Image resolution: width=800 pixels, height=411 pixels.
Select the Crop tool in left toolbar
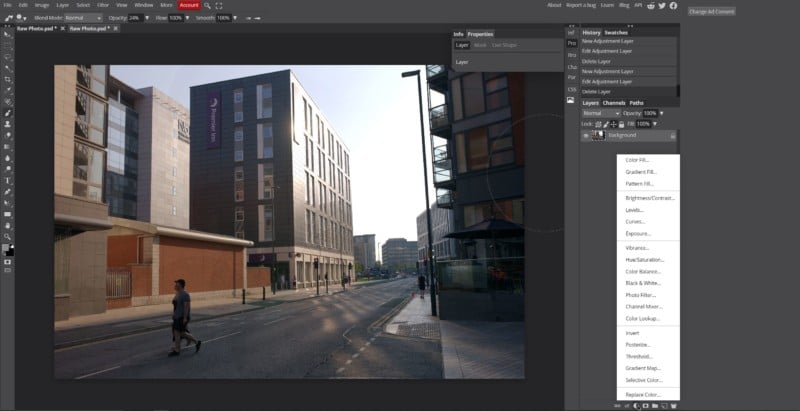[8, 78]
